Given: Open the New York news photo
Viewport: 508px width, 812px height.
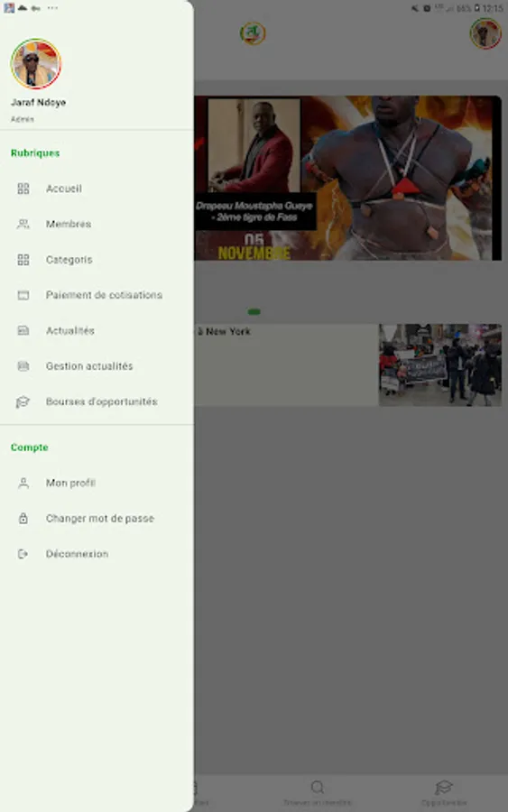Looking at the screenshot, I should coord(440,365).
